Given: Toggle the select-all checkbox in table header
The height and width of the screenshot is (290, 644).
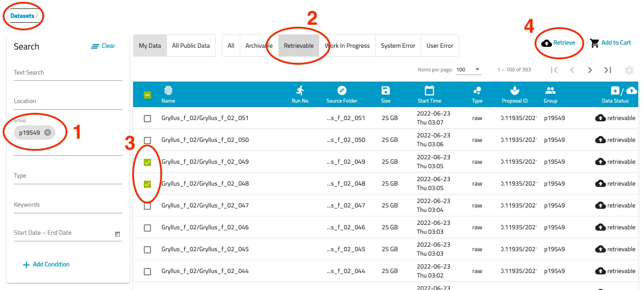Looking at the screenshot, I should (x=147, y=95).
